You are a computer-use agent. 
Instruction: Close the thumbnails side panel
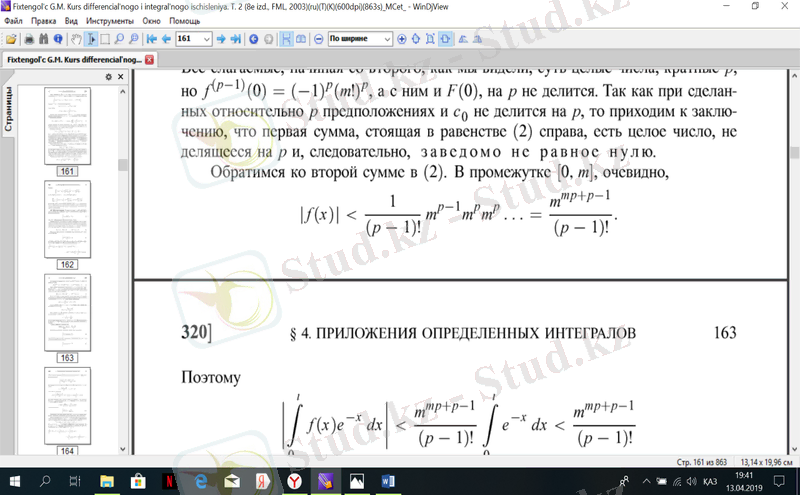(x=120, y=77)
